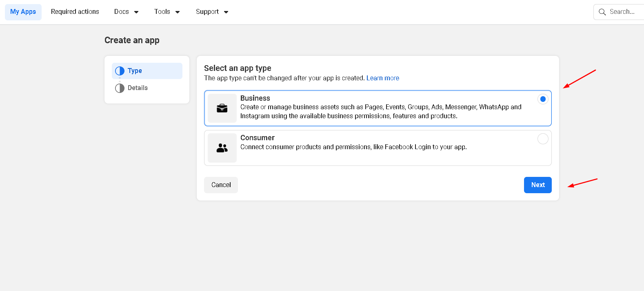Select the Business radio button
The height and width of the screenshot is (291, 644).
coord(542,99)
